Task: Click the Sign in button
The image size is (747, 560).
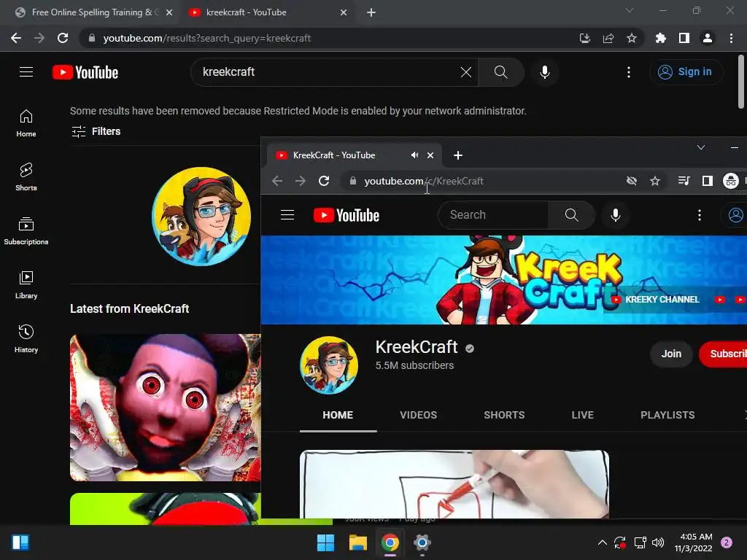Action: click(685, 72)
